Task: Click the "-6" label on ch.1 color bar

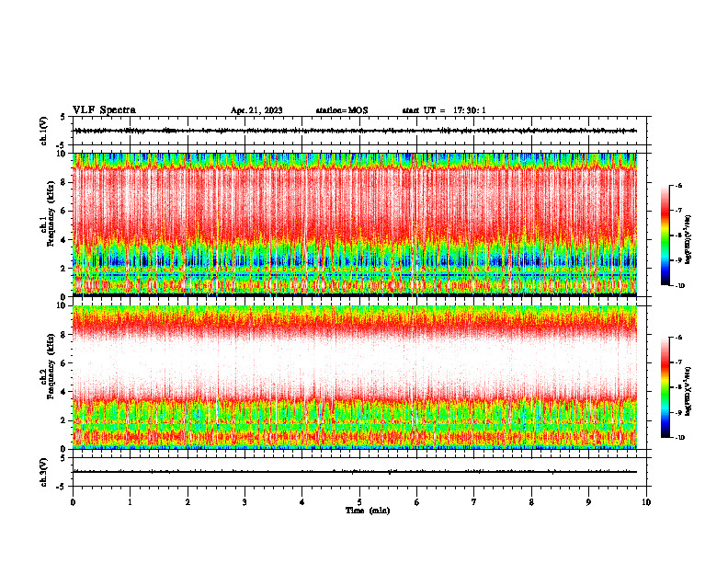Action: [678, 185]
